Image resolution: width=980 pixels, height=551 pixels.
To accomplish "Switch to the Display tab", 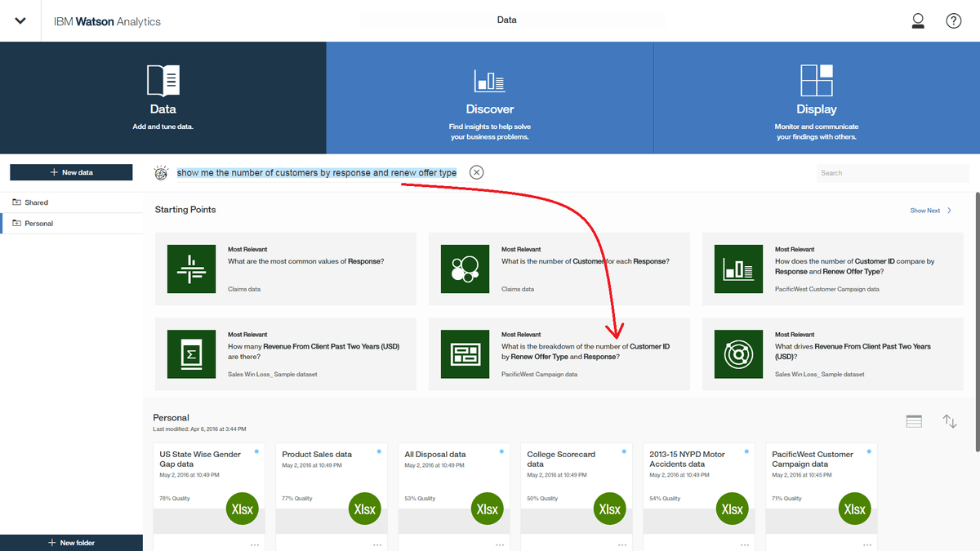I will (817, 98).
